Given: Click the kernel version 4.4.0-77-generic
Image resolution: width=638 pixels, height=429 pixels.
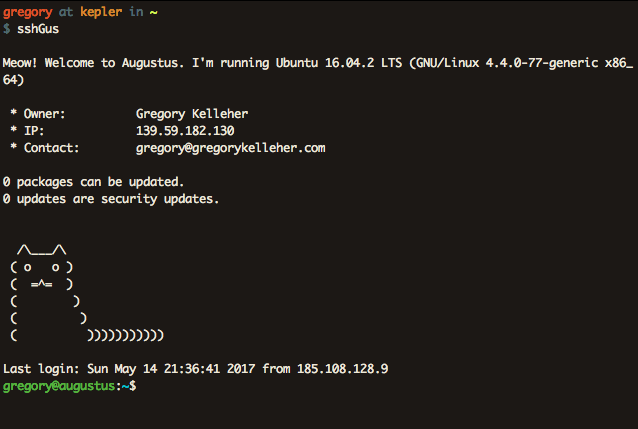Looking at the screenshot, I should (x=542, y=63).
